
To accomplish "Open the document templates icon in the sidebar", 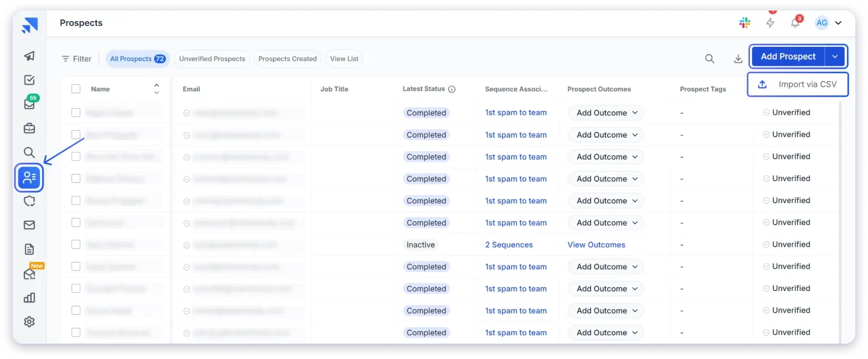I will pyautogui.click(x=29, y=249).
